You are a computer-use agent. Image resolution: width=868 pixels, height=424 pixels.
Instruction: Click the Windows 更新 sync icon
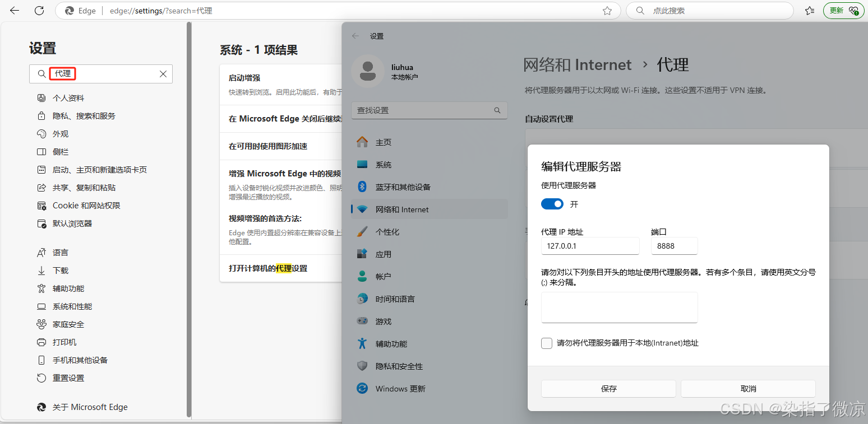pyautogui.click(x=362, y=389)
